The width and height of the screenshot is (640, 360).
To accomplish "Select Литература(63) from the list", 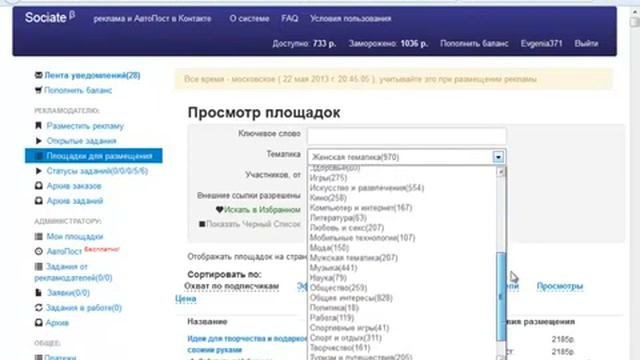I will click(x=338, y=218).
